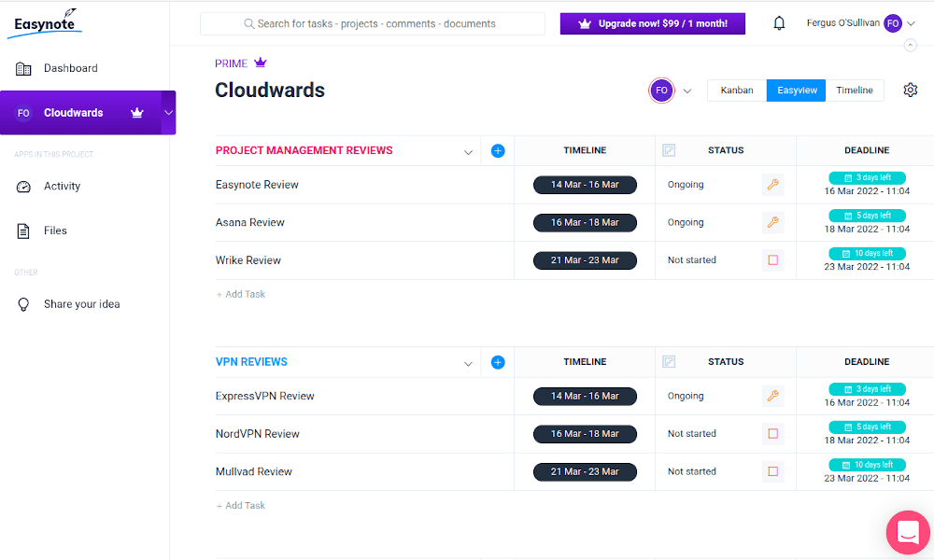Screen dimensions: 934x560
Task: Click the wrench status icon for ExpressVPN Review
Action: (772, 396)
